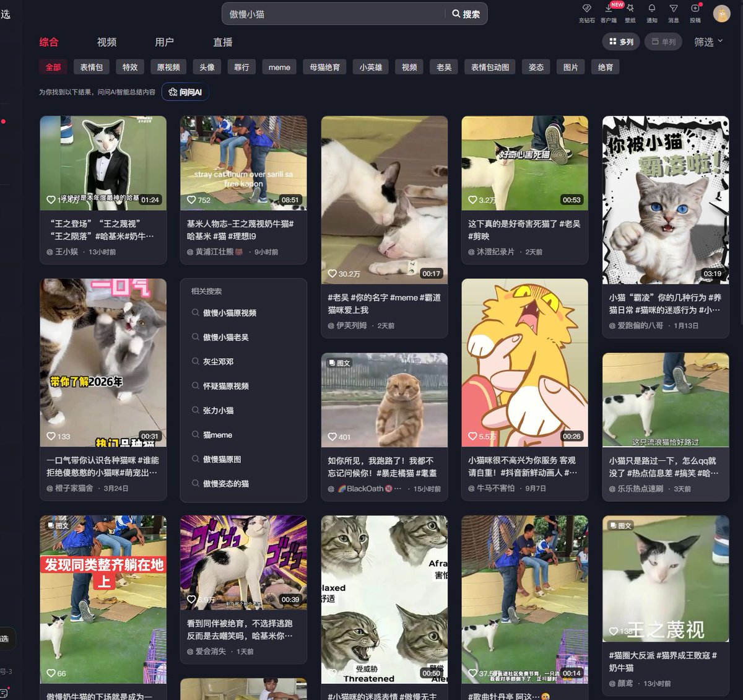This screenshot has width=743, height=700.
Task: Open the 你被小猫霸凌啦 video thumbnail
Action: (666, 200)
